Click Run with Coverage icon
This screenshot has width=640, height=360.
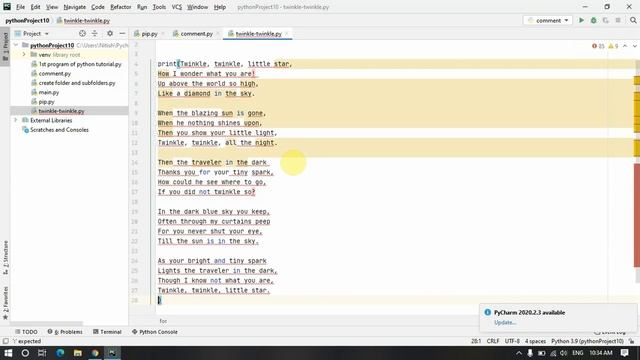[606, 20]
